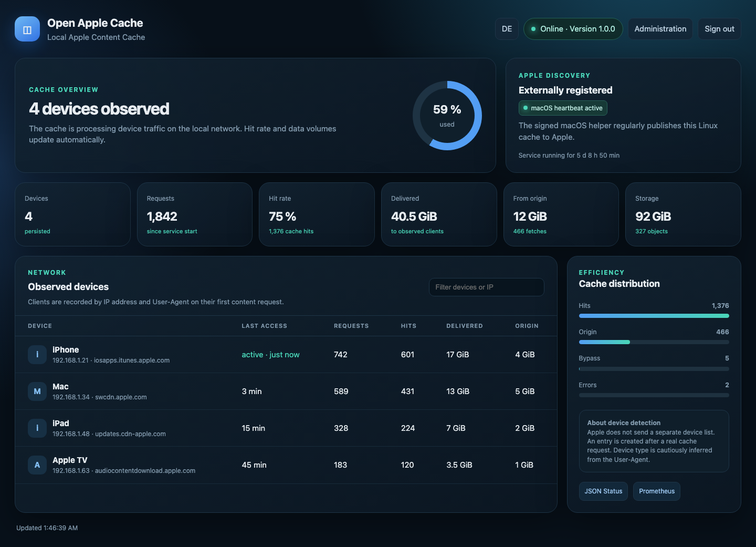The height and width of the screenshot is (547, 756).
Task: Click the Mac hits value 431
Action: pyautogui.click(x=408, y=391)
